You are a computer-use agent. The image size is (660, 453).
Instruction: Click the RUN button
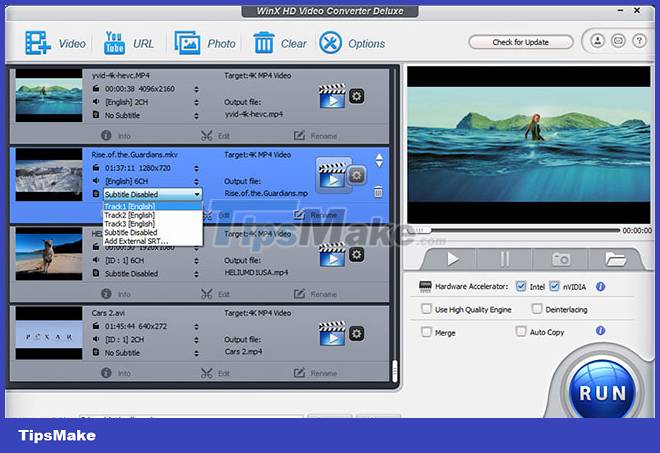(601, 393)
